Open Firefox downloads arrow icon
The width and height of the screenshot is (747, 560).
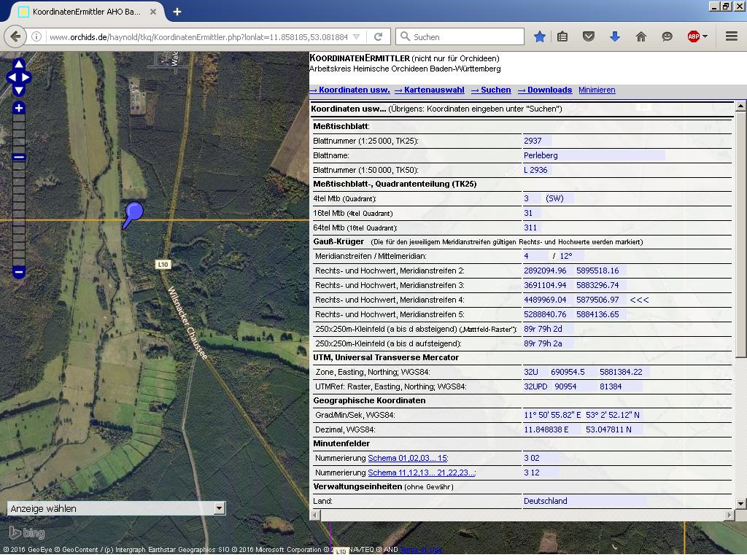pos(614,36)
